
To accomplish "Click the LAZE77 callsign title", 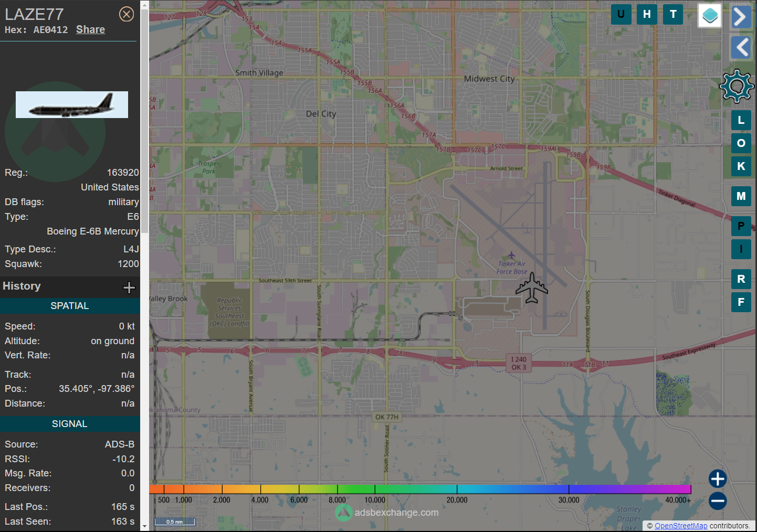I will point(34,14).
